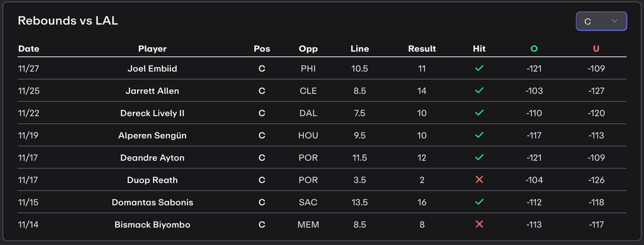Select the Bismack Biyombo player name

pos(152,224)
